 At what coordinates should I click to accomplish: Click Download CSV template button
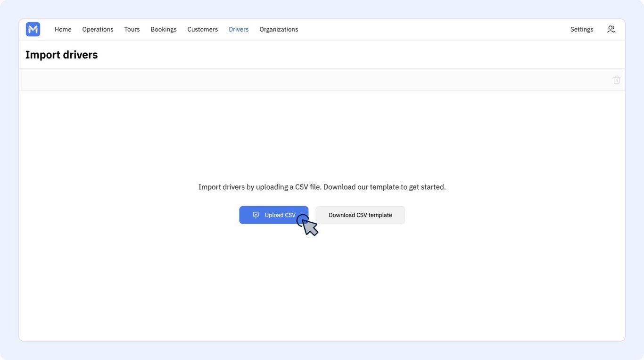point(360,215)
